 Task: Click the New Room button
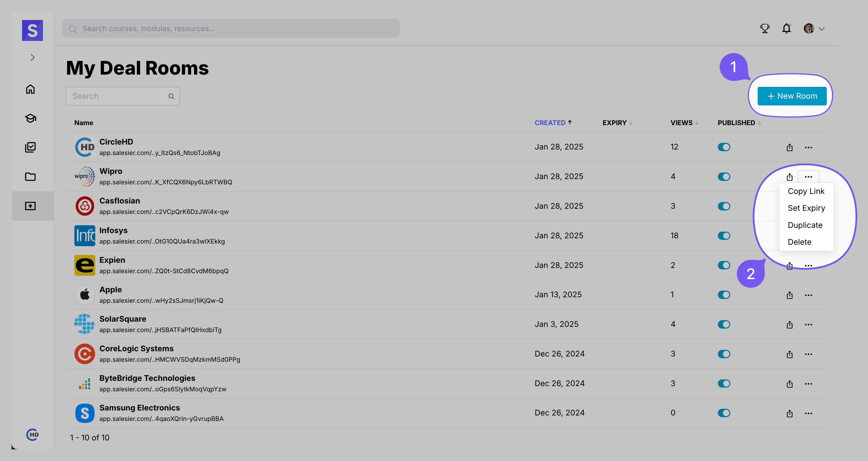(792, 96)
